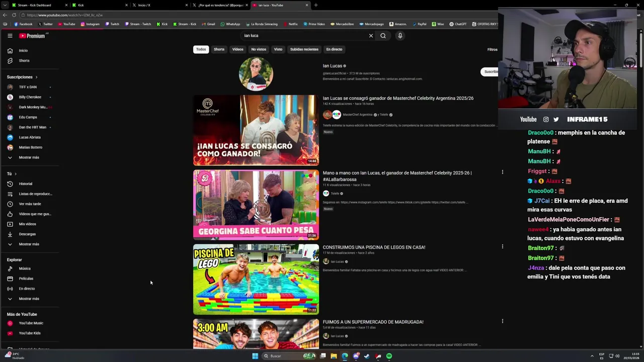Select the Subidas recientes filter chip
The height and width of the screenshot is (362, 644).
click(x=304, y=49)
